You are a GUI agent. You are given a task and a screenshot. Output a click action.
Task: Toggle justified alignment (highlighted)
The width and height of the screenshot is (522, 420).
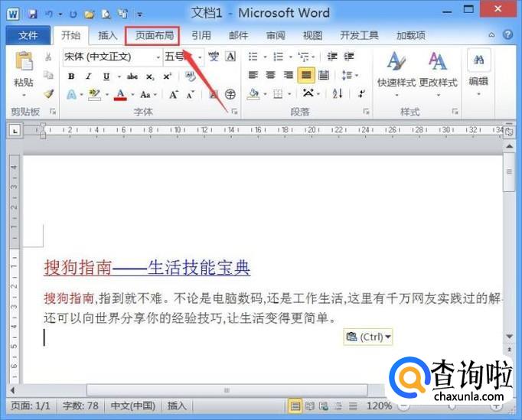(306, 75)
